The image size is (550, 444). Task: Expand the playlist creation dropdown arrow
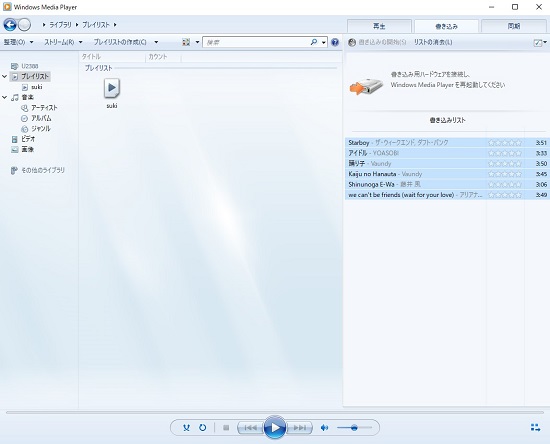click(x=156, y=42)
